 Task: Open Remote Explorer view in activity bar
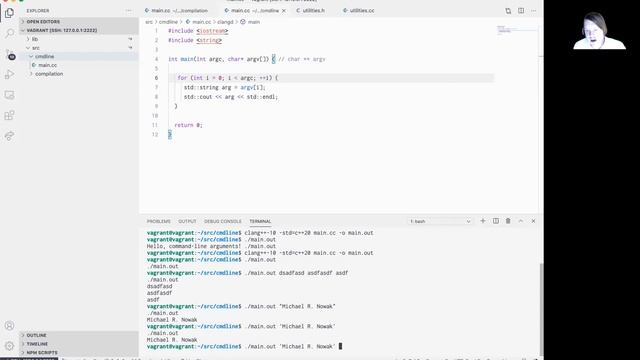click(9, 95)
